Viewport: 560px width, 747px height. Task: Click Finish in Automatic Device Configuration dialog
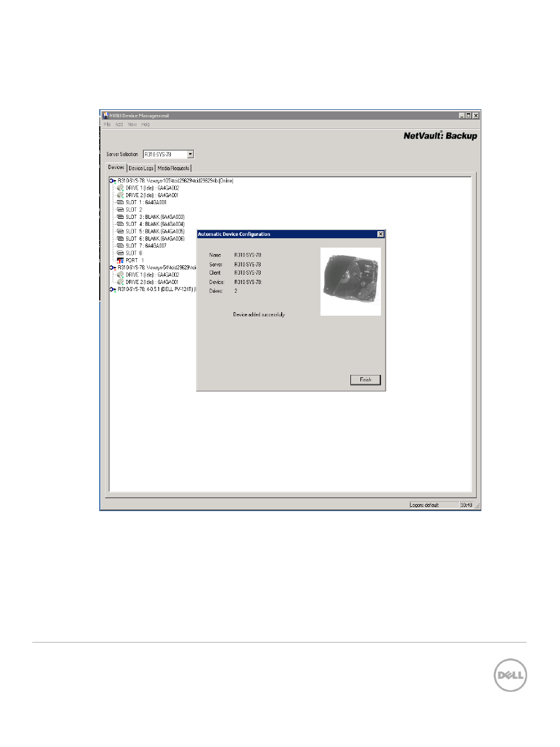366,380
